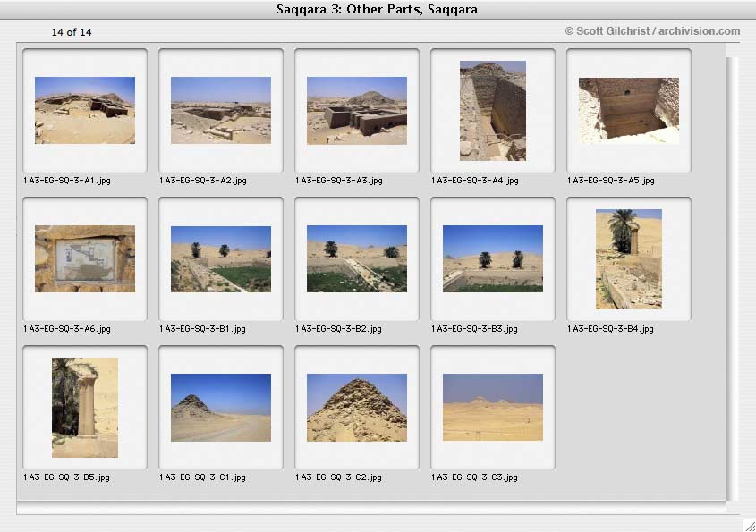Open the column photo 1A3-EG-SQ-3-B5.jpg
The width and height of the screenshot is (756, 532).
click(85, 408)
